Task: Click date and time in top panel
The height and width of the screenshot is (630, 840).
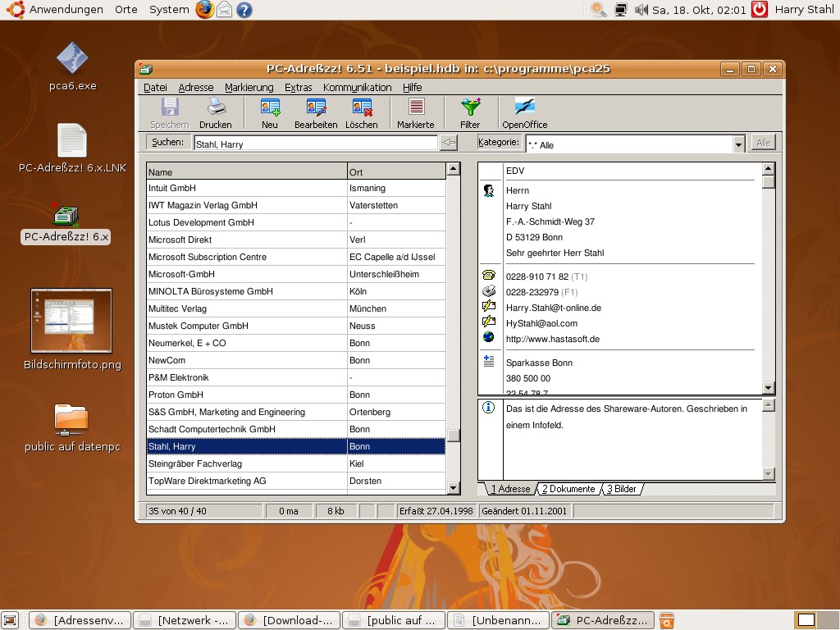Action: click(699, 10)
